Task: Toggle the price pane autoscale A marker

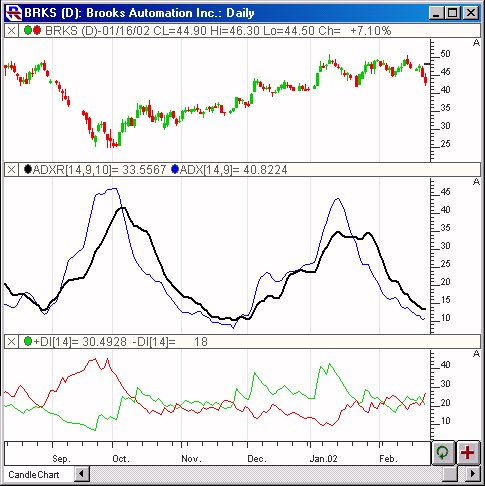Action: click(476, 43)
